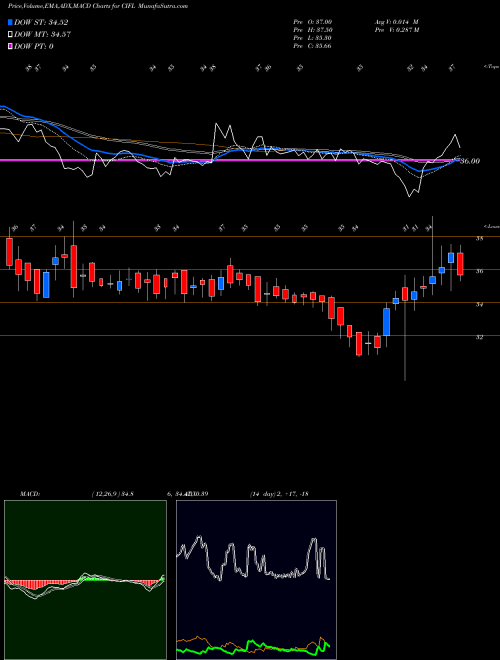Click the 'Pre O: 37.00' value
Image resolution: width=500 pixels, height=660 pixels.
[313, 22]
